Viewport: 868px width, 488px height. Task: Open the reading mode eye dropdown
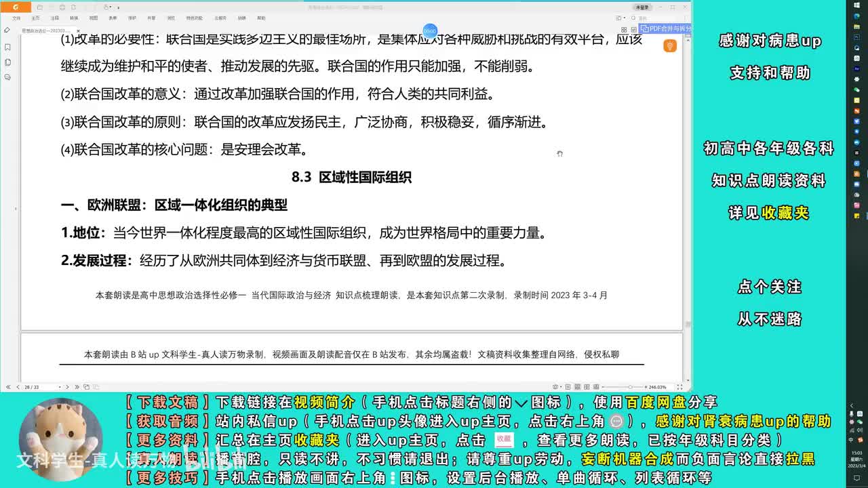(562, 387)
